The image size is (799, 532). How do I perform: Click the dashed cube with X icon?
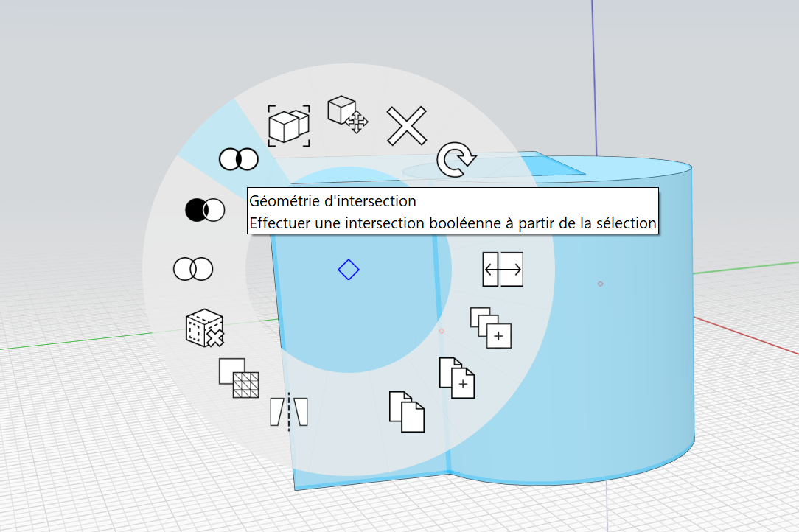coord(204,329)
